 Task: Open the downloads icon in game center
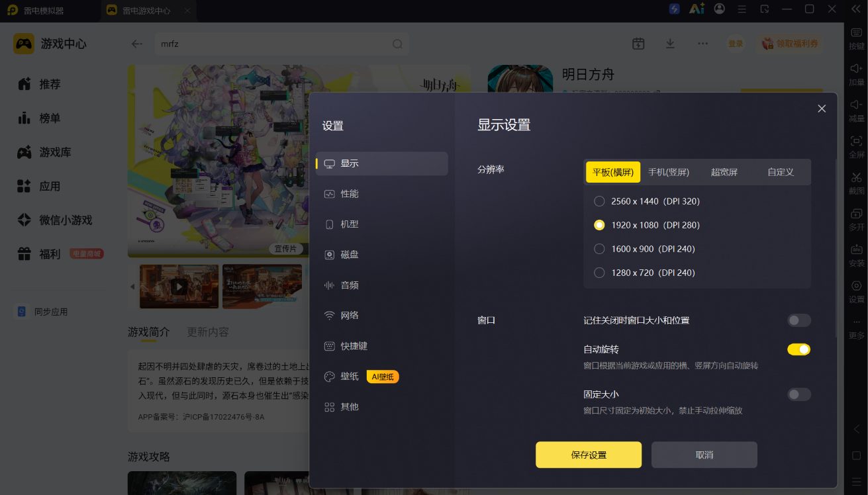click(670, 44)
